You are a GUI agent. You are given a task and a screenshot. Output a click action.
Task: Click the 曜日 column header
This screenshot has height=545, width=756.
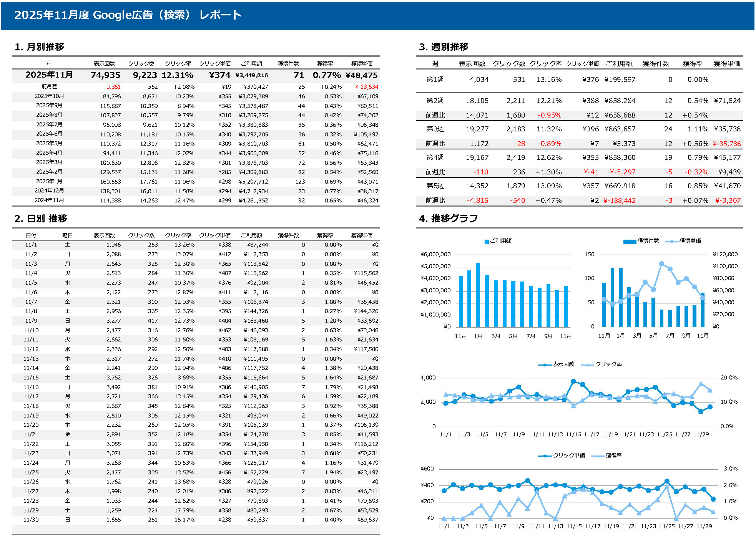tap(67, 235)
